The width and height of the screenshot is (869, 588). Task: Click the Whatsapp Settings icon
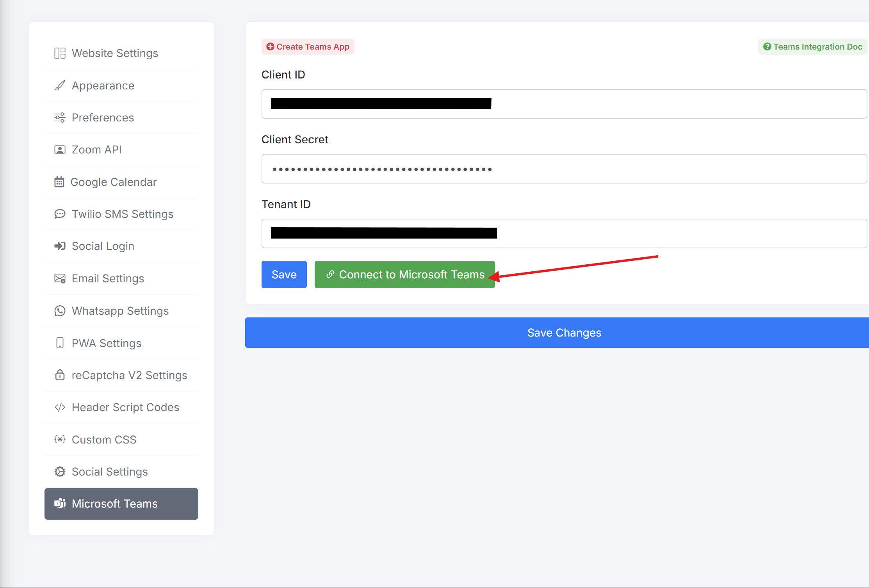(60, 311)
